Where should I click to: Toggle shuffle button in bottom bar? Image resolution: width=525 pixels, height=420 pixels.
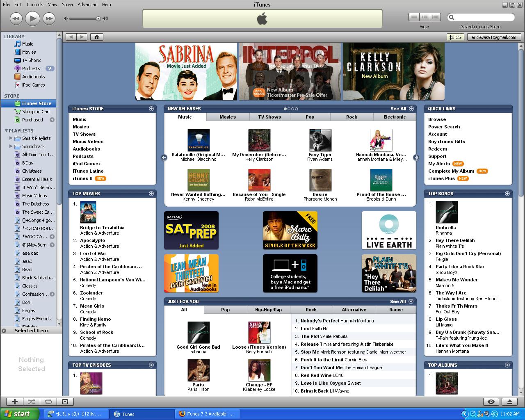[x=31, y=402]
